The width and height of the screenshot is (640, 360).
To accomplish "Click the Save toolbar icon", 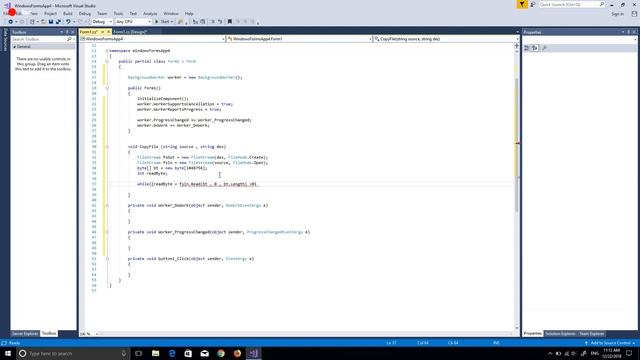I will [x=51, y=22].
